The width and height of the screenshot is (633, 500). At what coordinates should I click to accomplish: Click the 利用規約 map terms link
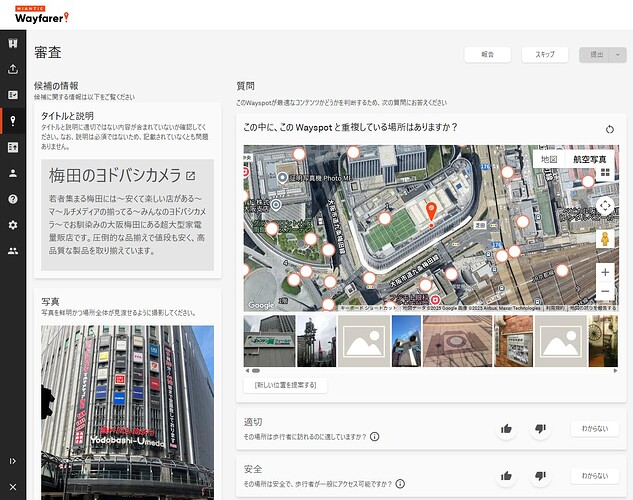click(x=555, y=308)
